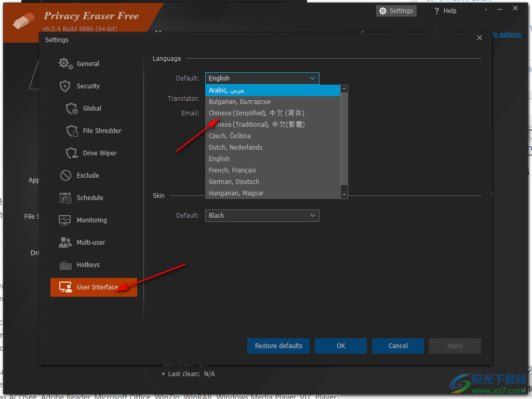The height and width of the screenshot is (399, 532).
Task: Open the Skin dropdown showing Black
Action: click(262, 215)
